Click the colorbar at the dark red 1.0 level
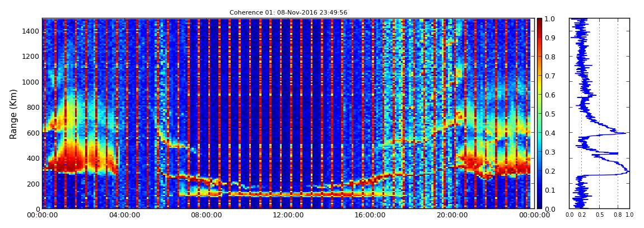 coord(540,20)
